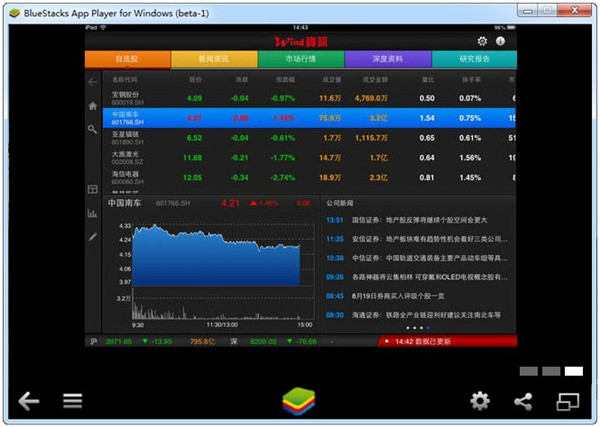Open the info icon in Wind header

(501, 41)
